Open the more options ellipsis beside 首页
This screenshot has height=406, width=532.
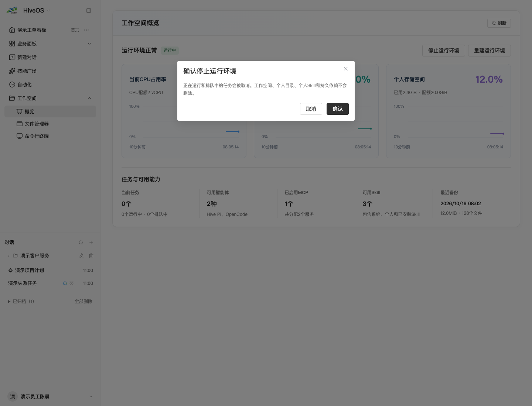click(86, 30)
